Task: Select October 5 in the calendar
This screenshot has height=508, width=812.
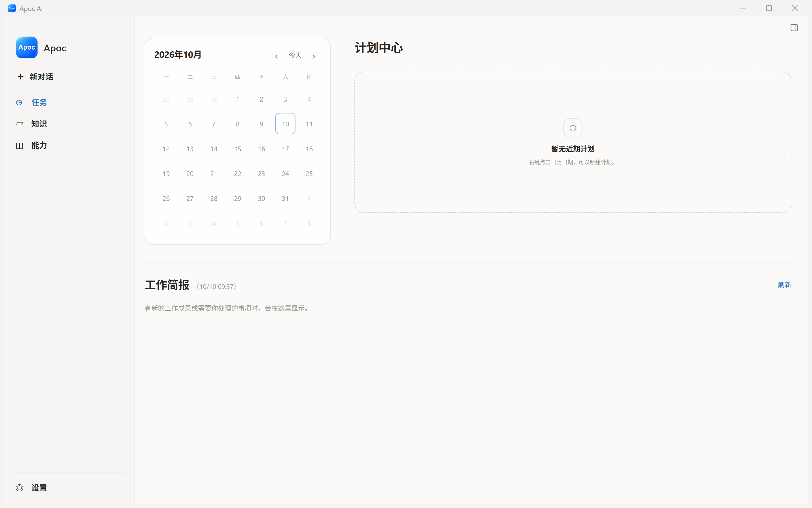Action: [x=166, y=124]
